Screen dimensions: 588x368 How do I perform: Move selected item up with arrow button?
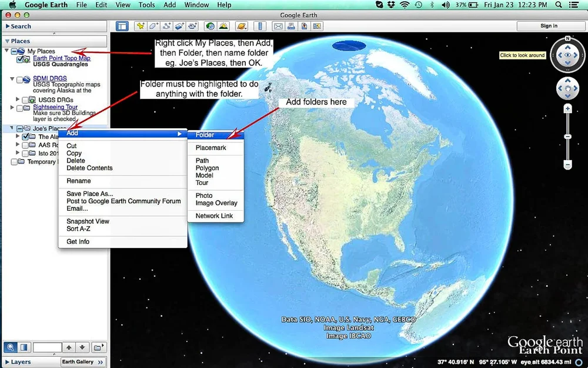pos(69,347)
